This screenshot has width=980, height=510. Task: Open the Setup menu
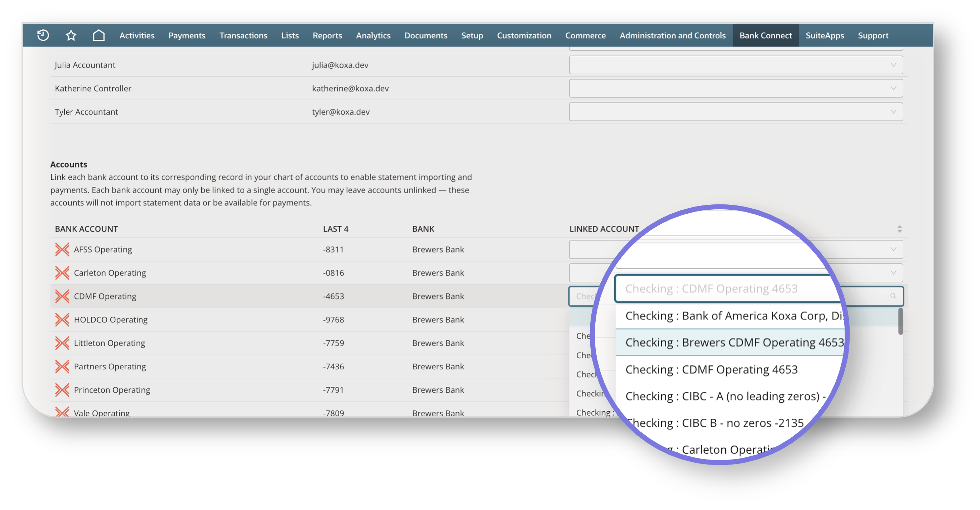(x=472, y=35)
